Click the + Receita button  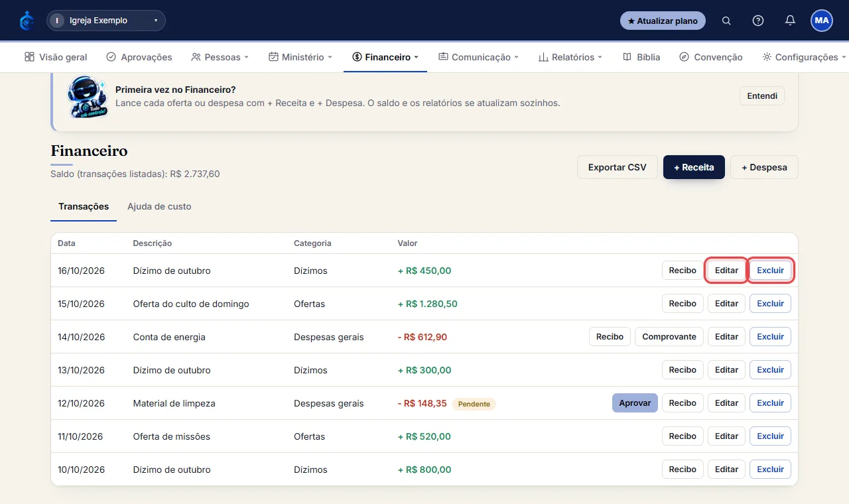click(694, 167)
